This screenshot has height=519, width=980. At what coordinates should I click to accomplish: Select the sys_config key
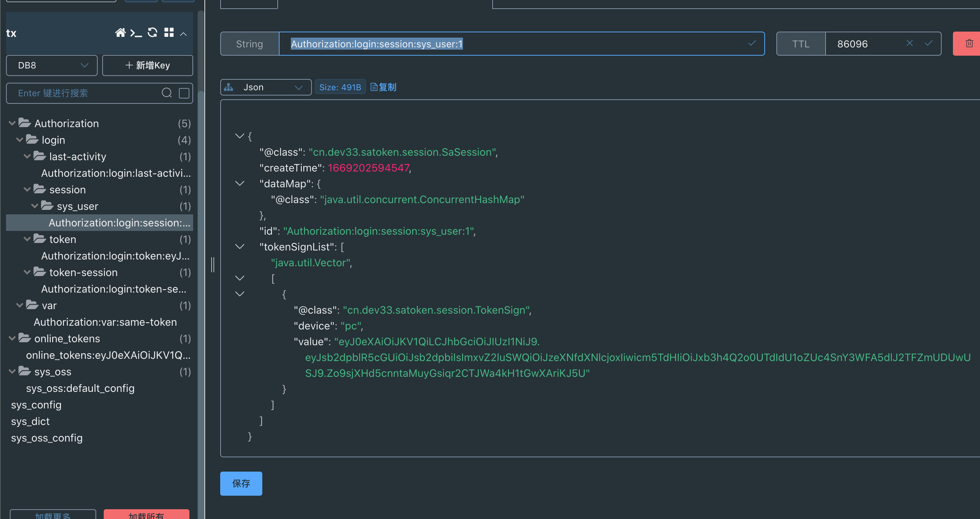pyautogui.click(x=36, y=405)
